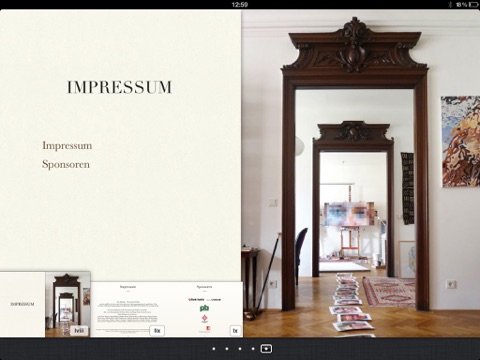This screenshot has width=480, height=360.
Task: Tap the large doorway photograph
Action: pyautogui.click(x=361, y=173)
